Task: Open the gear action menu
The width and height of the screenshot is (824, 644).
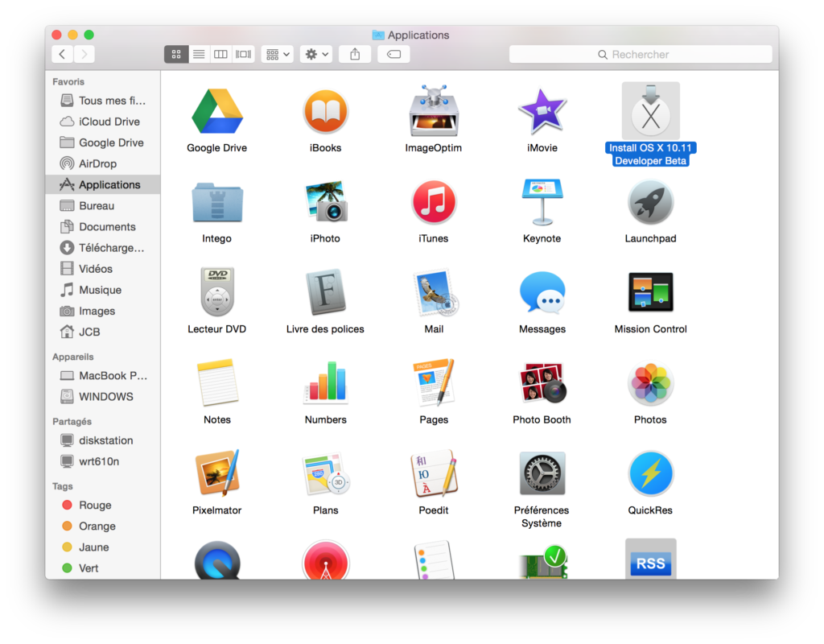Action: pyautogui.click(x=316, y=54)
